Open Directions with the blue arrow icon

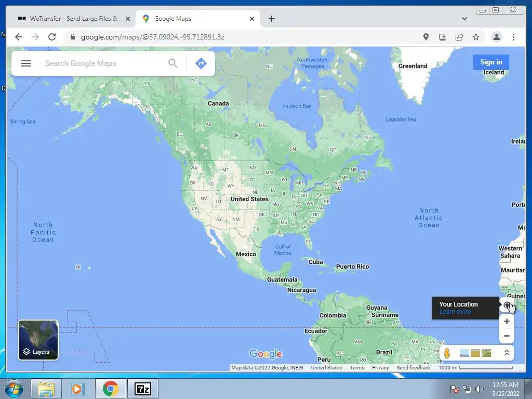pos(201,63)
